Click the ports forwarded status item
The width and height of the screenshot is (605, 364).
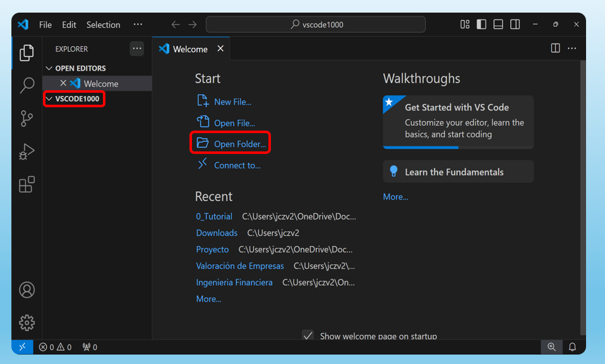(x=90, y=347)
